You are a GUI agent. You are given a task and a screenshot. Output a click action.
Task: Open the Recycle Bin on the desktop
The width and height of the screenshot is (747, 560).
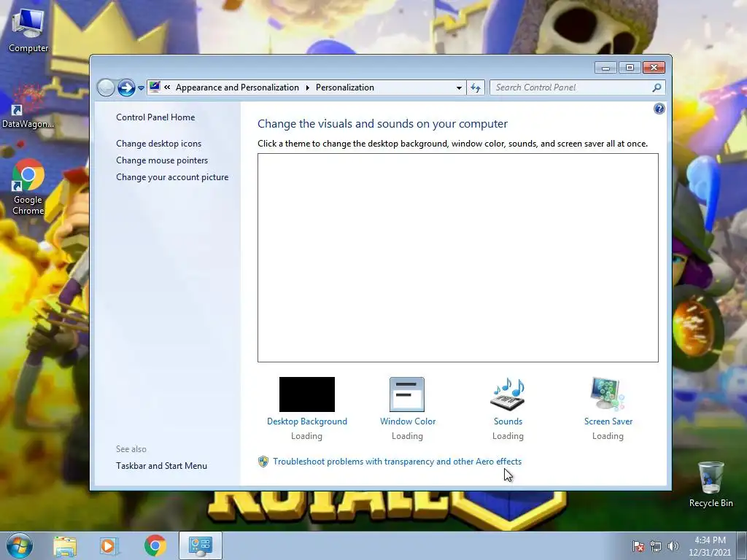[711, 484]
